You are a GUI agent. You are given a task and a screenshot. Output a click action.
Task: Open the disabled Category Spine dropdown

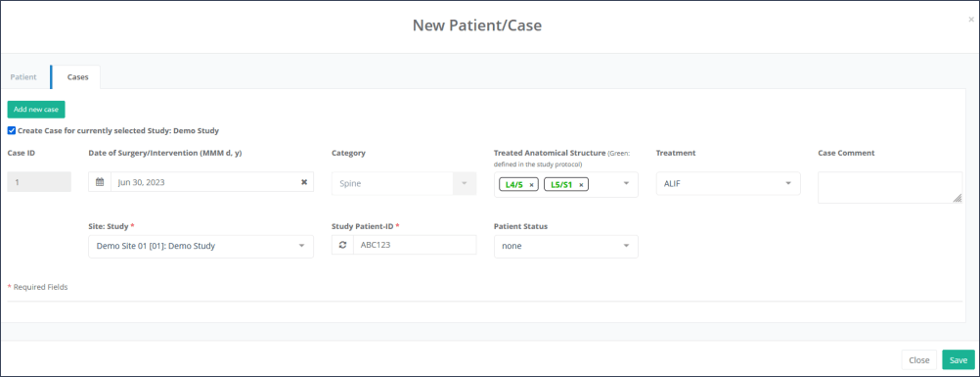(x=404, y=183)
